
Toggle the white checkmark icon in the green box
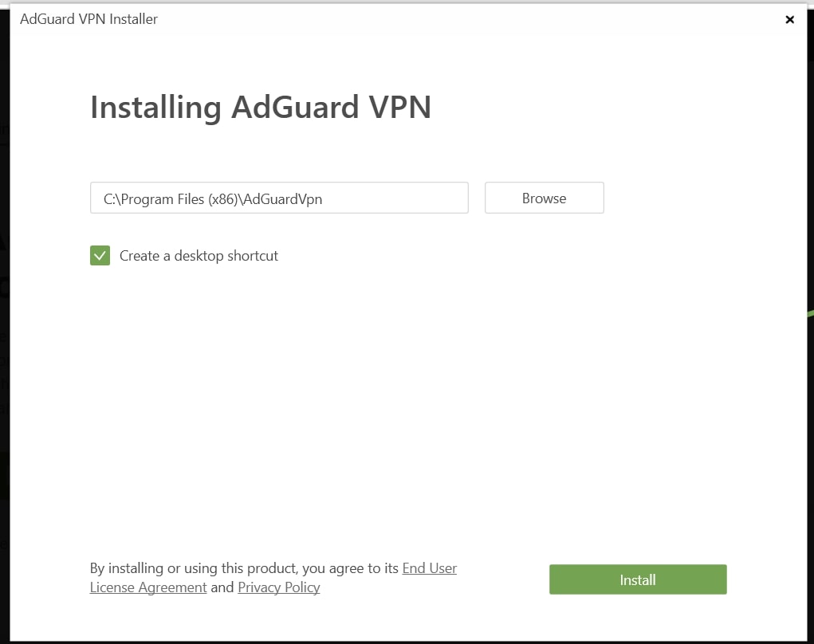coord(100,256)
